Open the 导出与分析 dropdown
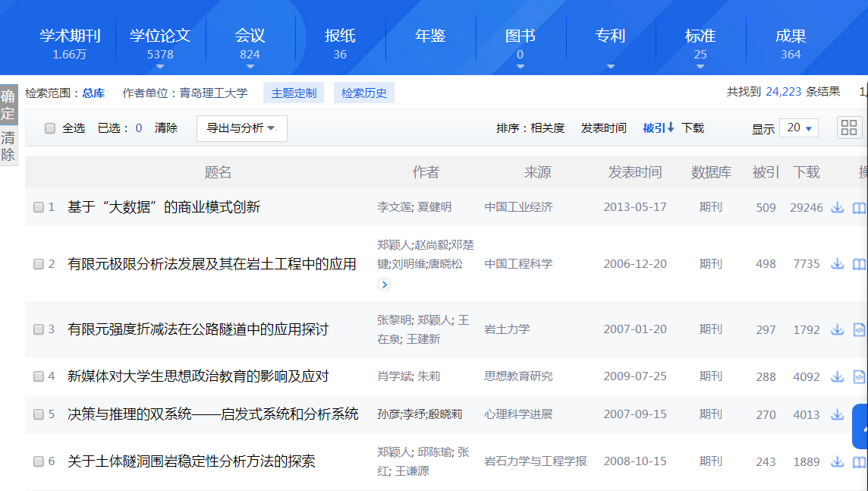The width and height of the screenshot is (868, 491). [x=241, y=128]
